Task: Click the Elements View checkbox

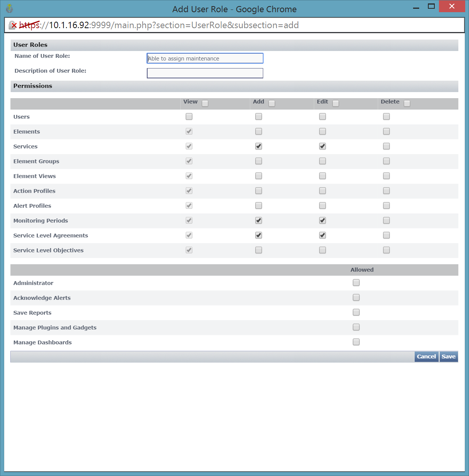Action: [x=189, y=131]
